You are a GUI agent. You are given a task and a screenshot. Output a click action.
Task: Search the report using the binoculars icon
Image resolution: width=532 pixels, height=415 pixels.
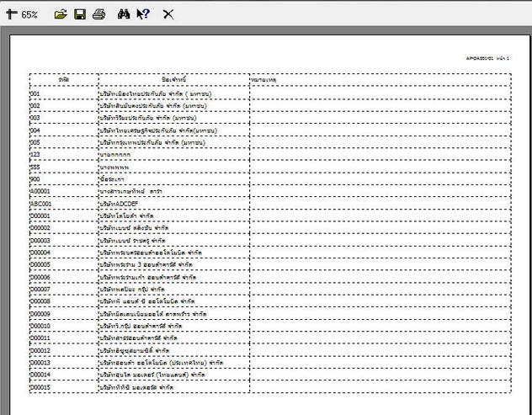tap(124, 14)
